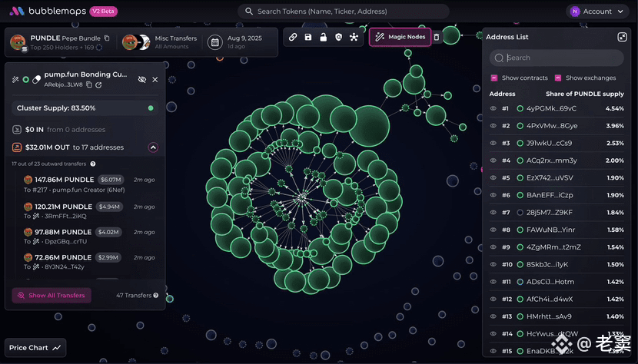Click the lock icon in toolbar
The image size is (638, 364).
tap(324, 37)
